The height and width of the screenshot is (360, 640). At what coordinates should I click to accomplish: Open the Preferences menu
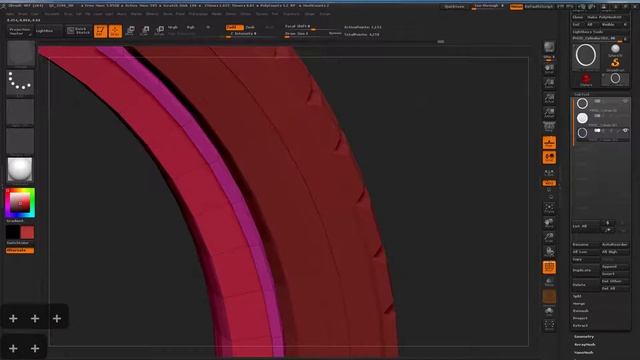tap(198, 14)
